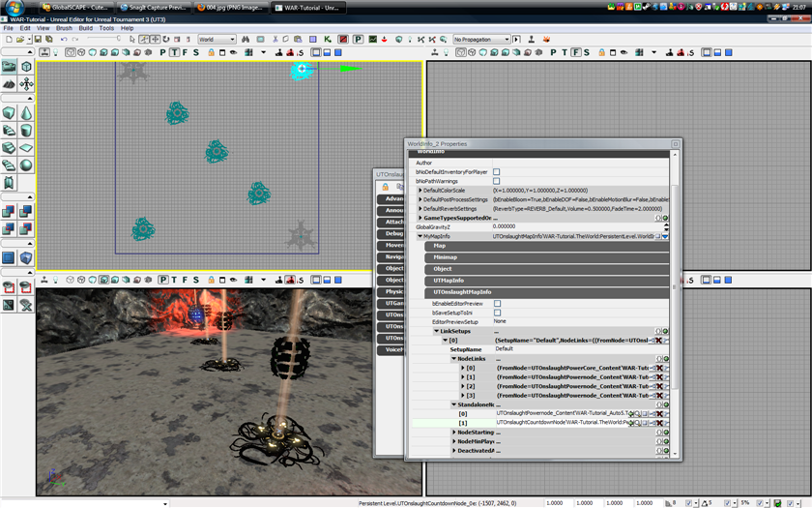Switch to GlobalSCAPE taskbar window
This screenshot has width=812, height=508.
(x=76, y=8)
